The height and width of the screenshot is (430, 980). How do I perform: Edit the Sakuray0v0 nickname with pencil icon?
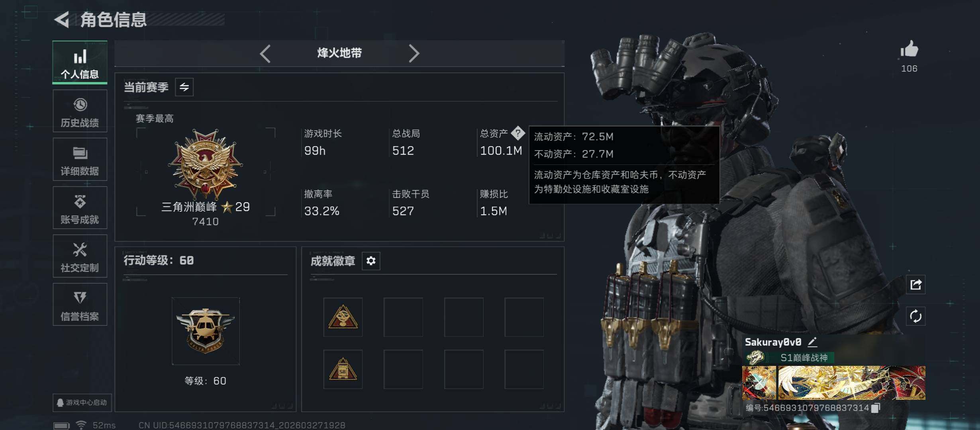(812, 342)
